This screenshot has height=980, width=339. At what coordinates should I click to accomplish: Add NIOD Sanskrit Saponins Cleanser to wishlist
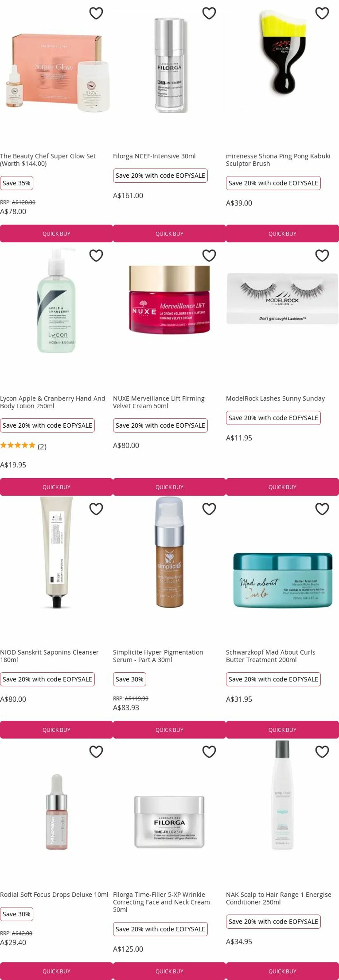pyautogui.click(x=96, y=509)
